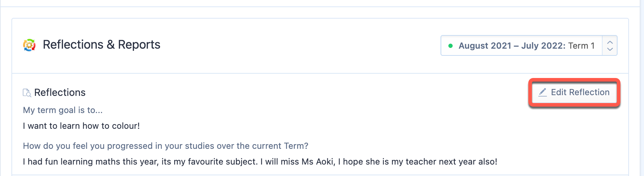Screen dimensions: 644x176
Task: Click the Reflections section heading
Action: coord(60,93)
